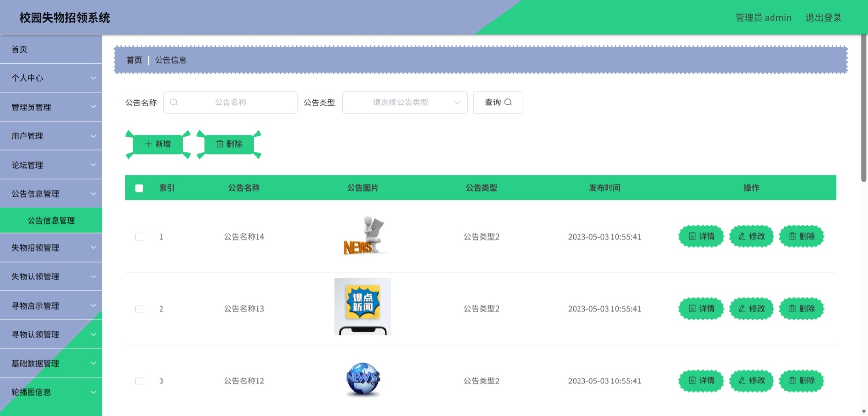Click the globe NEWS image for 公告名称12
868x416 pixels.
363,380
